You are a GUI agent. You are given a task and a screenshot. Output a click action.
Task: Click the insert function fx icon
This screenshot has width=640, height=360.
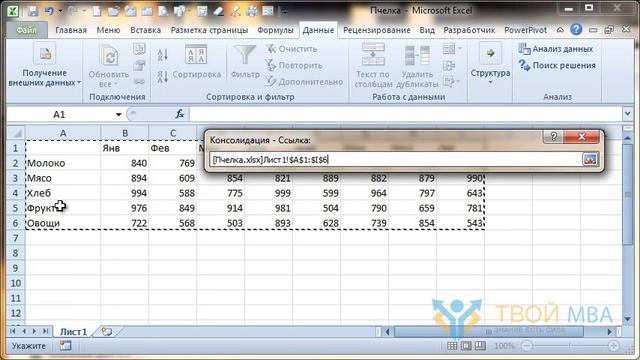[180, 115]
